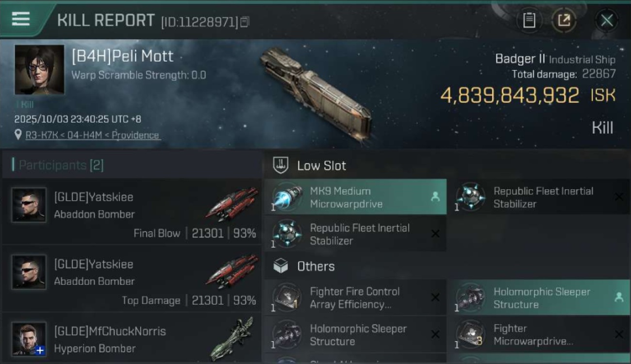Viewport: 631px width, 364px height.
Task: Close the kill report window
Action: pos(606,20)
